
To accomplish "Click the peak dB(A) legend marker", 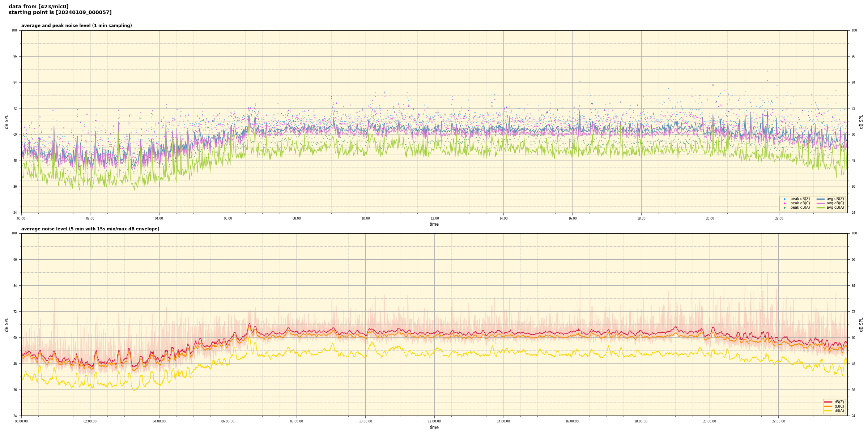I will pos(784,208).
